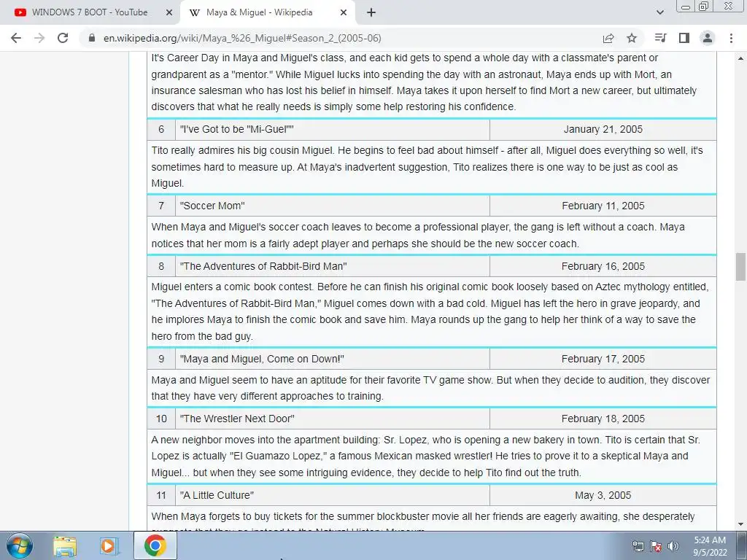Click the air date May 3, 2005

[x=603, y=495]
